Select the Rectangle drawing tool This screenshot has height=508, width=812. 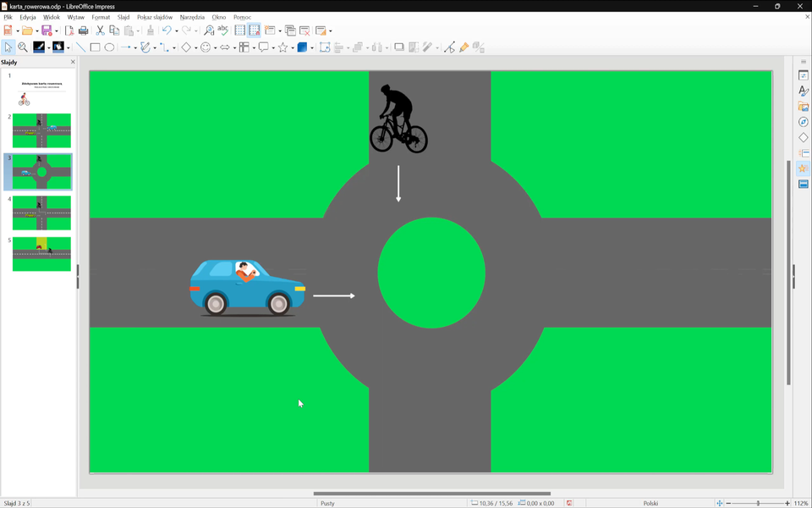[x=95, y=47]
